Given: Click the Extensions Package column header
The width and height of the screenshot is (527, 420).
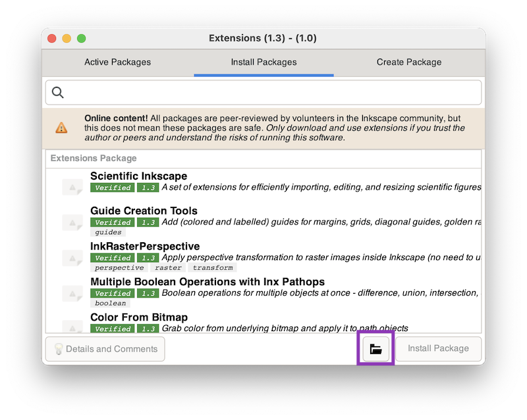Looking at the screenshot, I should 94,158.
